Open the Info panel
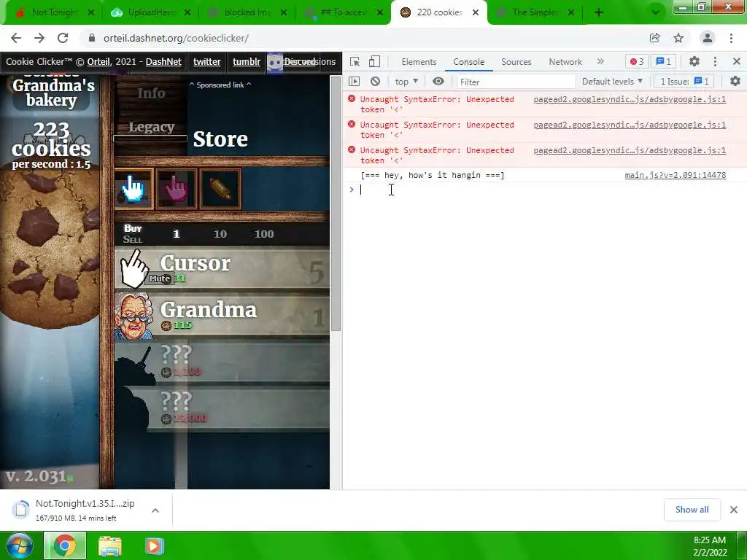Screen dimensions: 747x560 (x=151, y=93)
